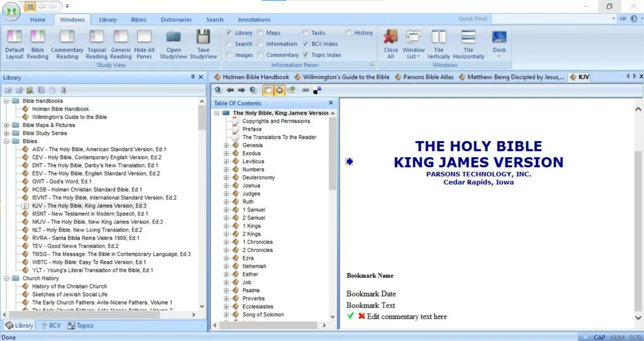This screenshot has height=341, width=644.
Task: Open the Window List dropdown
Action: 413,44
